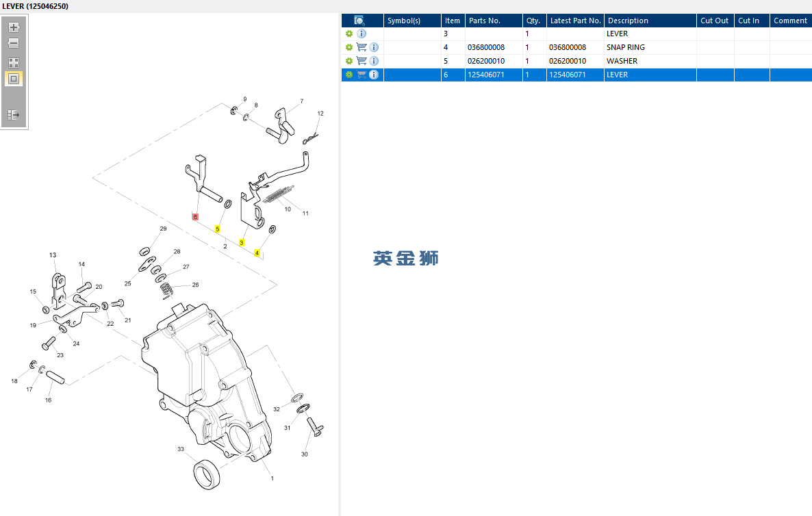Screen dimensions: 812x516
Task: Click callout number 16 near pin
Action: point(48,400)
